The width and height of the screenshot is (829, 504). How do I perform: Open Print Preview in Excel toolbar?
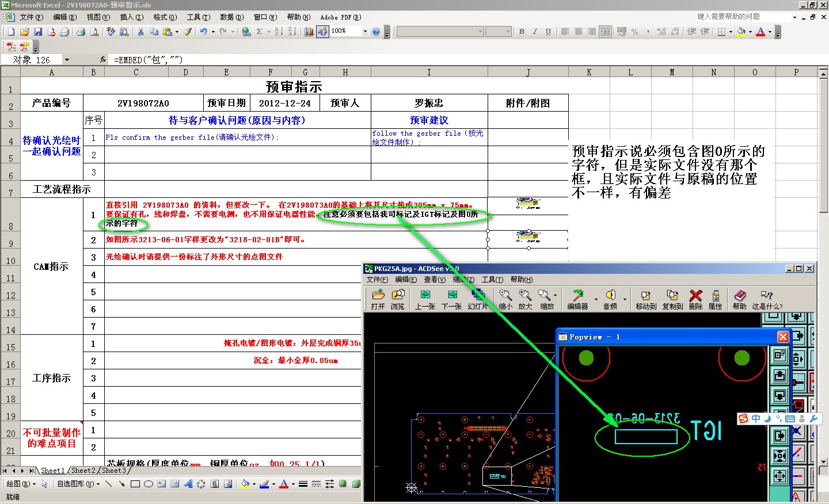pyautogui.click(x=94, y=32)
